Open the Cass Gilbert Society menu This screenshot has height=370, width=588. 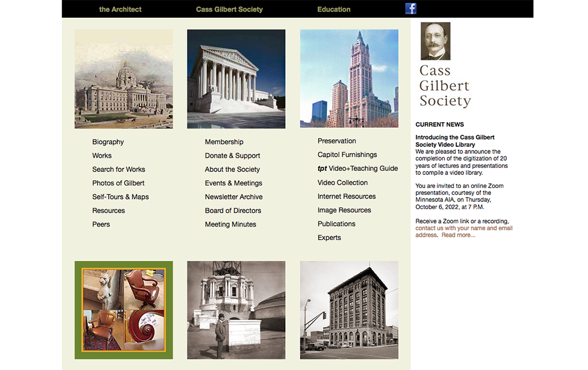pyautogui.click(x=229, y=9)
